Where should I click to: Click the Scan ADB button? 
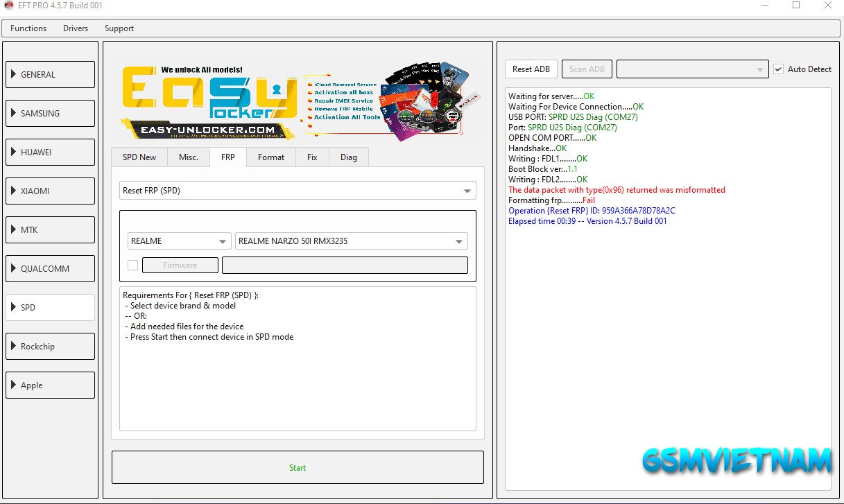(587, 69)
